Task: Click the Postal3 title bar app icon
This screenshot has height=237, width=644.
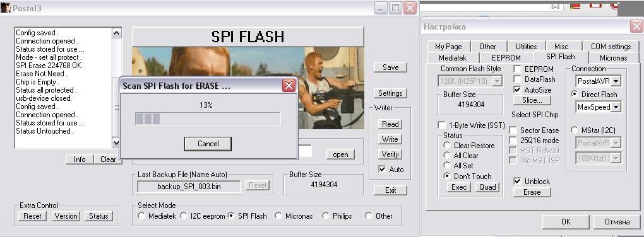Action: pyautogui.click(x=5, y=8)
